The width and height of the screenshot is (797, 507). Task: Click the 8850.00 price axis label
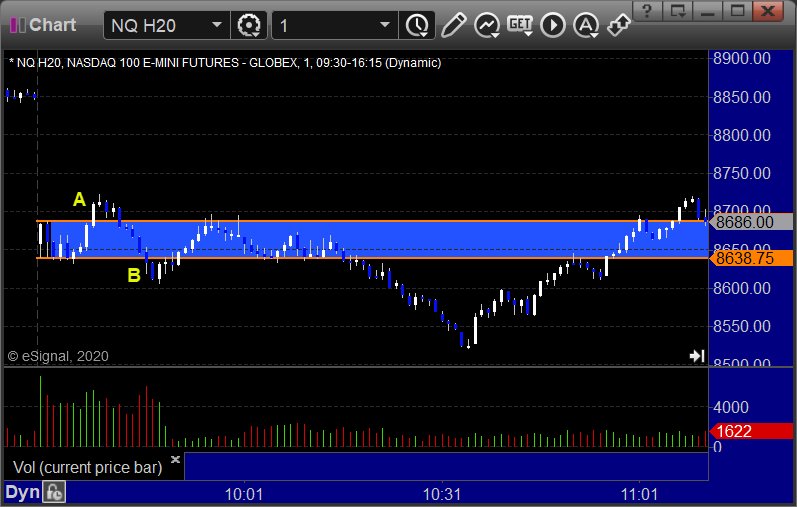(742, 97)
